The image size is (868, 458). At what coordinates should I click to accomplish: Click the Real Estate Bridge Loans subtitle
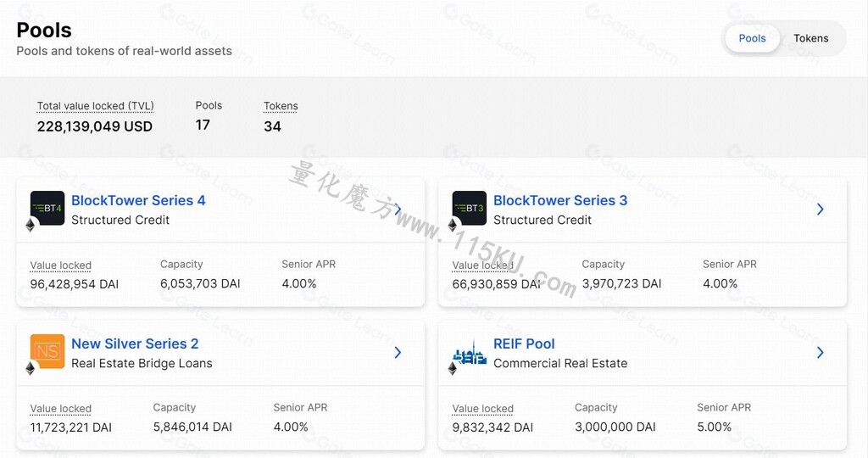[142, 363]
